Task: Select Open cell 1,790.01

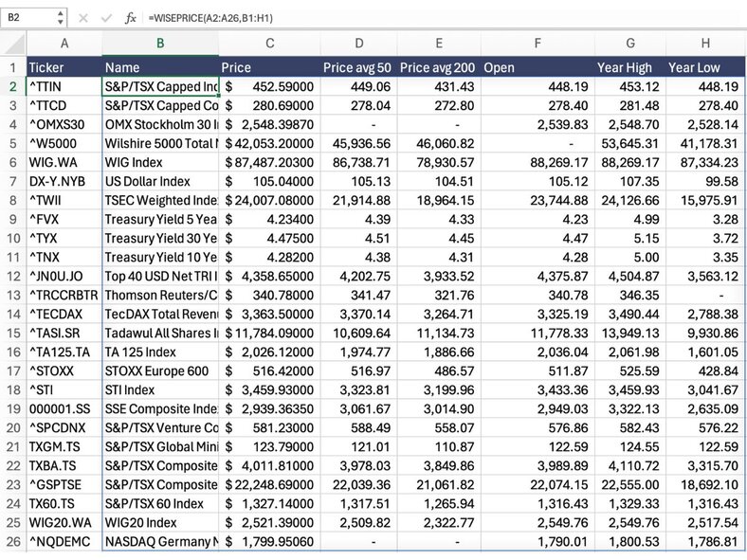Action: point(537,542)
